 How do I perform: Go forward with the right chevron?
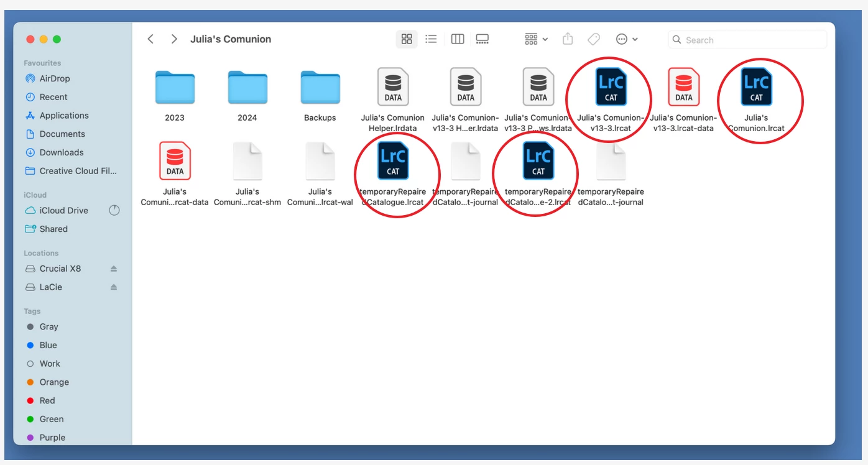tap(174, 39)
